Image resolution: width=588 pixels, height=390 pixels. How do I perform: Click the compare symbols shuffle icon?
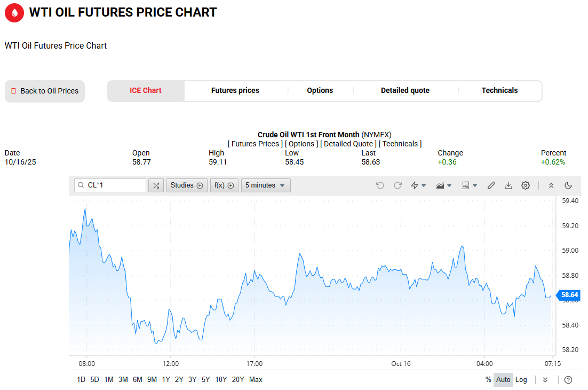click(156, 185)
